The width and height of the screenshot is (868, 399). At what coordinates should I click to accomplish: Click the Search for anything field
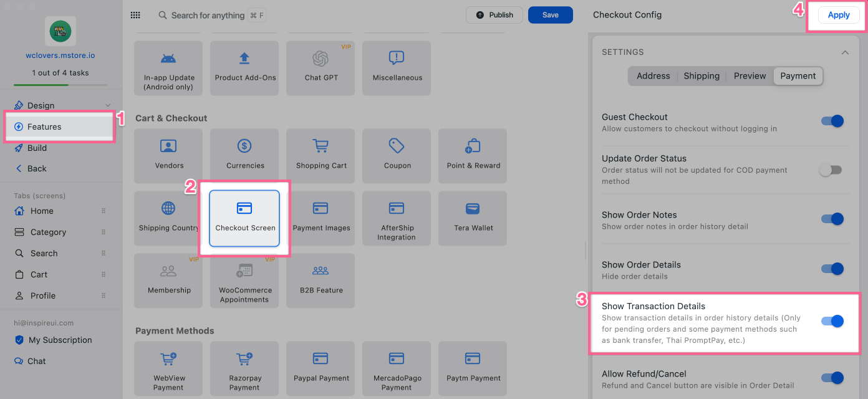coord(208,15)
